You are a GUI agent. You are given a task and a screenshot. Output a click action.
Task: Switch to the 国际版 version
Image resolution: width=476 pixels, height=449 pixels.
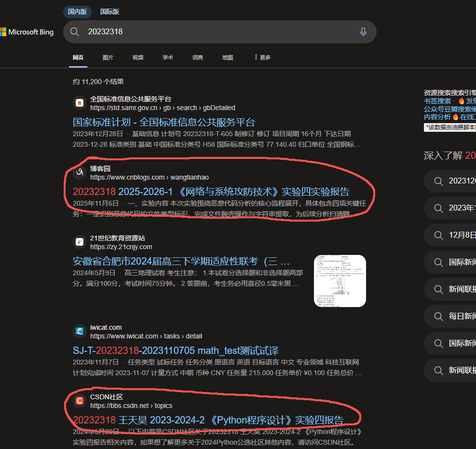pos(109,12)
